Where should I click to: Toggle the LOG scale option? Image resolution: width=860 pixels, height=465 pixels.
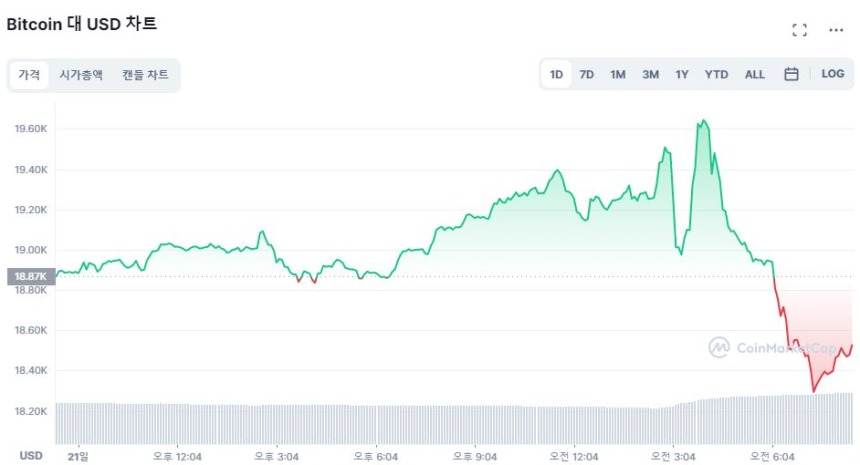click(x=833, y=74)
